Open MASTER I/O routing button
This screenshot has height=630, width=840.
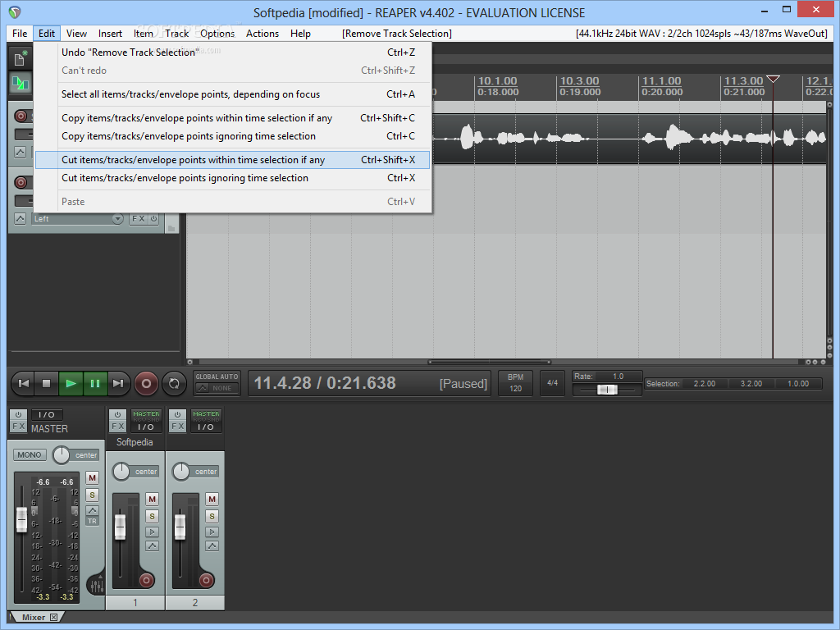pyautogui.click(x=47, y=414)
